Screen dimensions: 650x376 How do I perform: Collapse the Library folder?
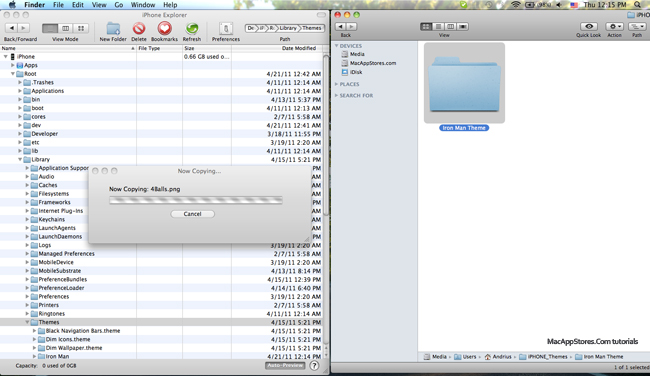tap(20, 159)
